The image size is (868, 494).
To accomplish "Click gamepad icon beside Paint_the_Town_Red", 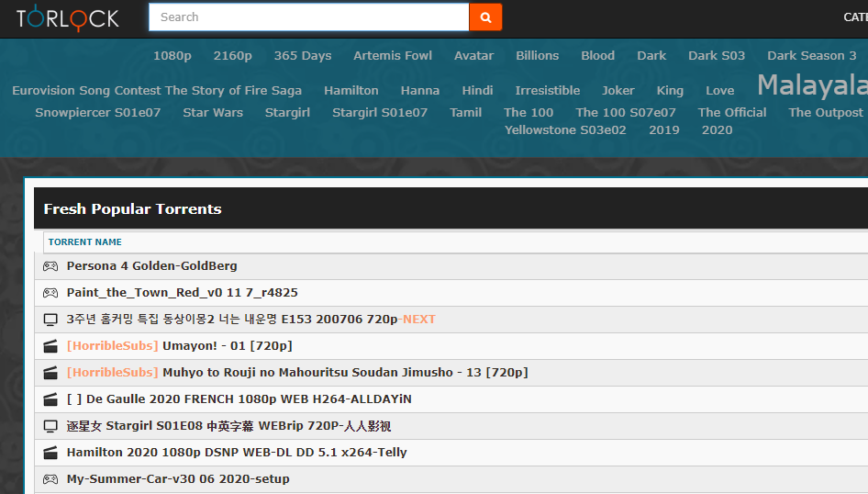I will [x=50, y=293].
